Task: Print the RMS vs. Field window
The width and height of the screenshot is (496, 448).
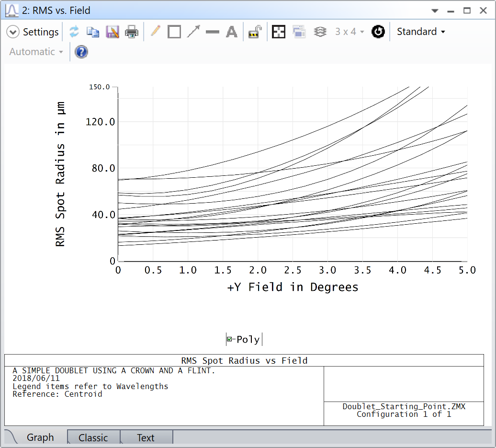Action: click(x=132, y=32)
